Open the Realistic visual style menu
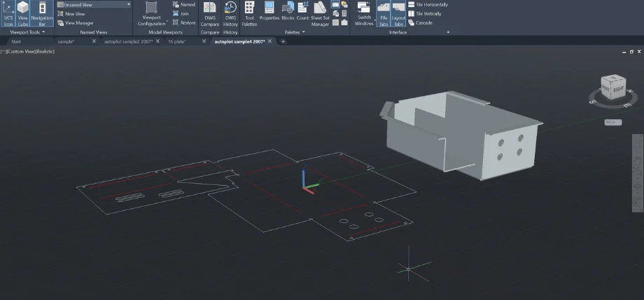 click(45, 51)
